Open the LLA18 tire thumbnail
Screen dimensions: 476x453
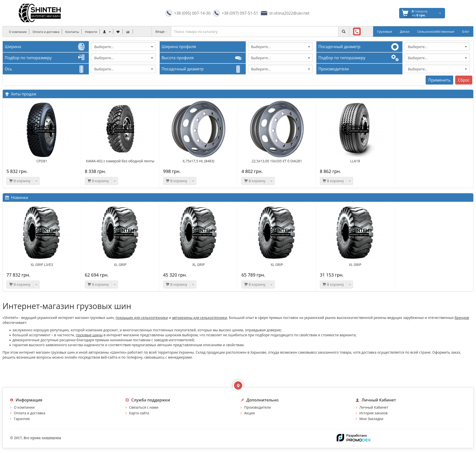pos(355,129)
